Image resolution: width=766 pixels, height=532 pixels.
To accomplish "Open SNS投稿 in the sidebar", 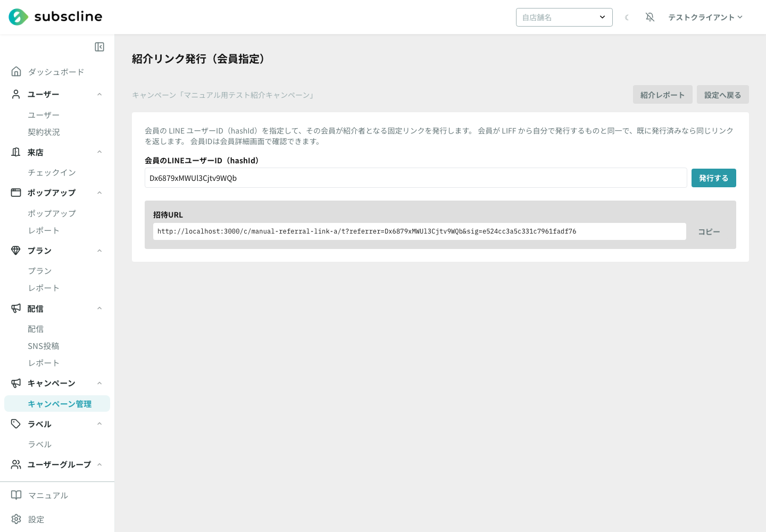I will click(x=44, y=346).
